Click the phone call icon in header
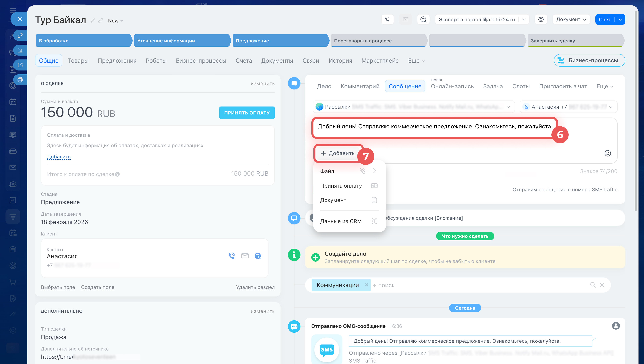Image resolution: width=644 pixels, height=364 pixels. [387, 19]
